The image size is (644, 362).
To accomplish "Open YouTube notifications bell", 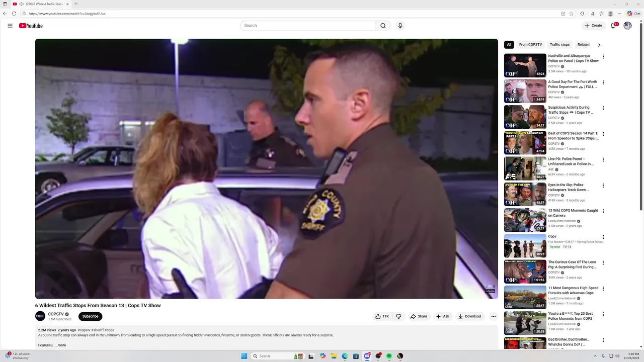I will coord(613,26).
